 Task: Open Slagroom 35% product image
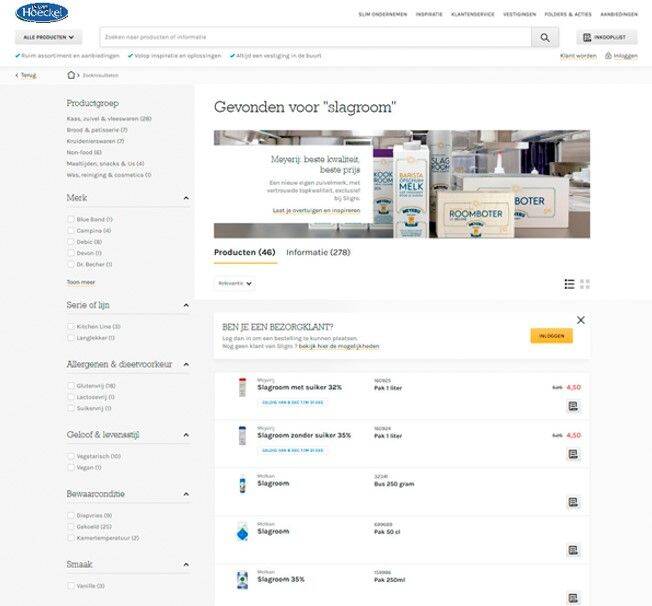242,580
